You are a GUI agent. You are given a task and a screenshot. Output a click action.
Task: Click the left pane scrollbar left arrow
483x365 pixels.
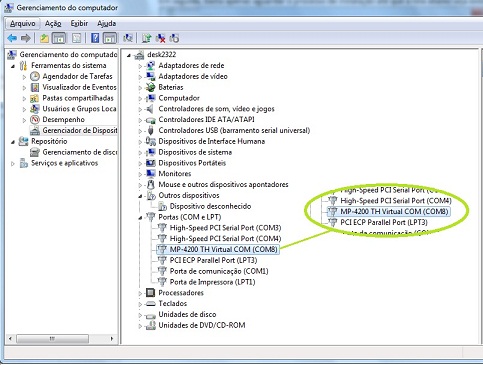coord(10,339)
